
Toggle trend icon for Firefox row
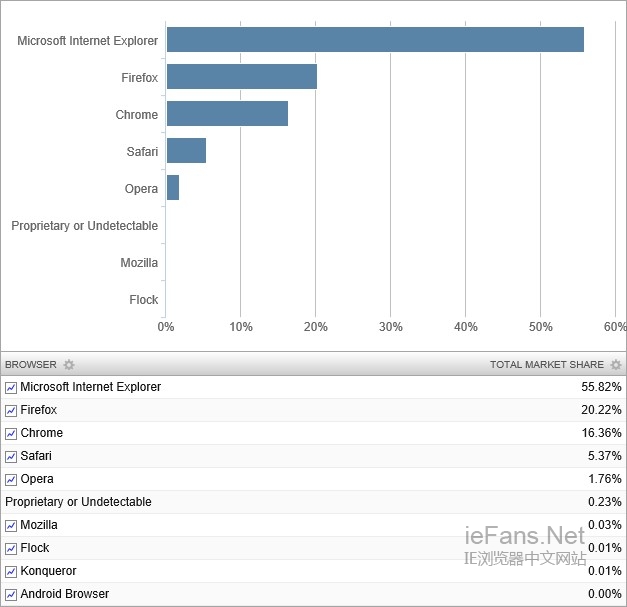pos(11,411)
